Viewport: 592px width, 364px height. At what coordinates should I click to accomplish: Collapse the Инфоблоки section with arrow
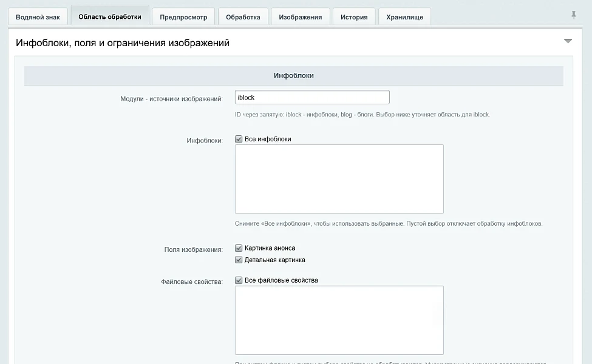[568, 41]
